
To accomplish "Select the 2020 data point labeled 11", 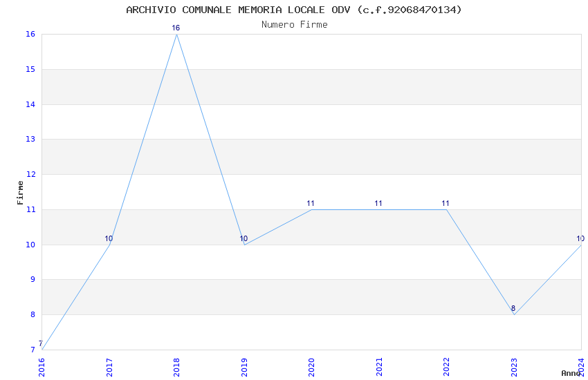I will 311,209.
